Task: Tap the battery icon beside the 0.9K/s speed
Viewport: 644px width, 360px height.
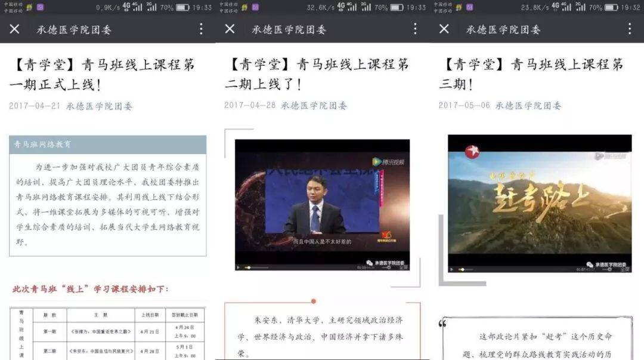Action: (182, 7)
